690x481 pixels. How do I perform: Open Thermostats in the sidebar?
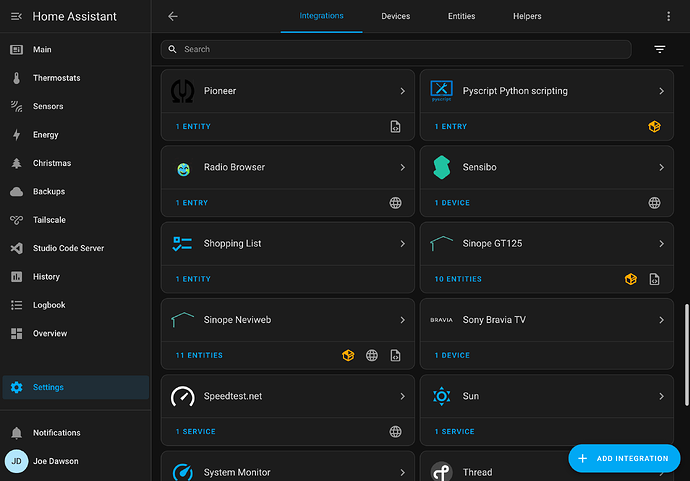click(76, 78)
